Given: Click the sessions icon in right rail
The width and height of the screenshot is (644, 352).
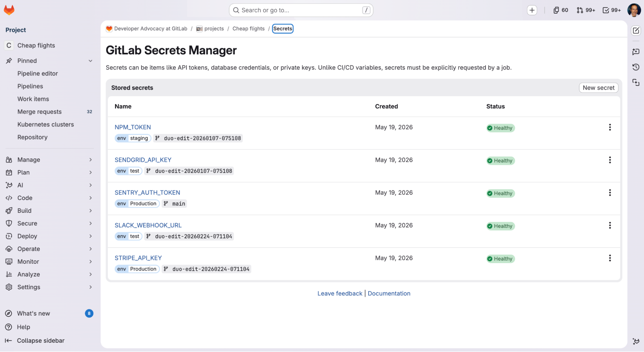Looking at the screenshot, I should click(636, 82).
